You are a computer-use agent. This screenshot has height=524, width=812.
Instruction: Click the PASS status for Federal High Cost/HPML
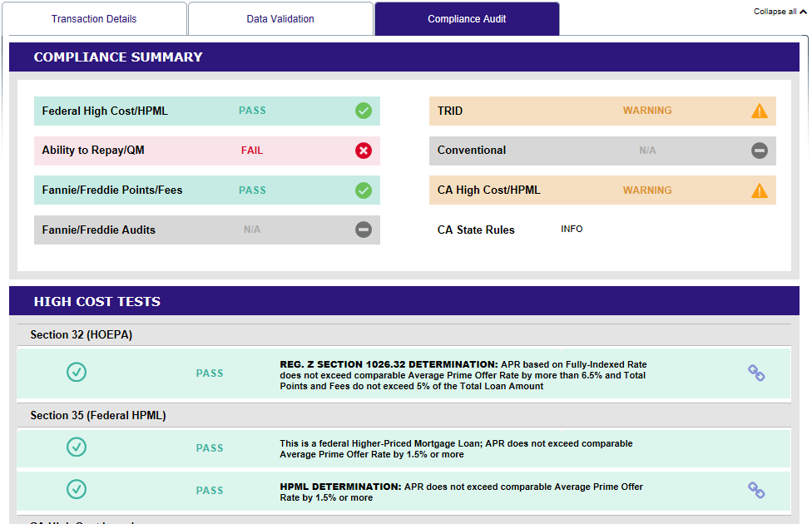pos(252,111)
